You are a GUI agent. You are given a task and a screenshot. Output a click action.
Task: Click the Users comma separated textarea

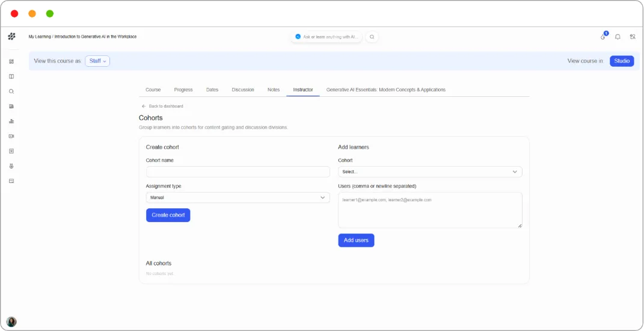pyautogui.click(x=430, y=210)
